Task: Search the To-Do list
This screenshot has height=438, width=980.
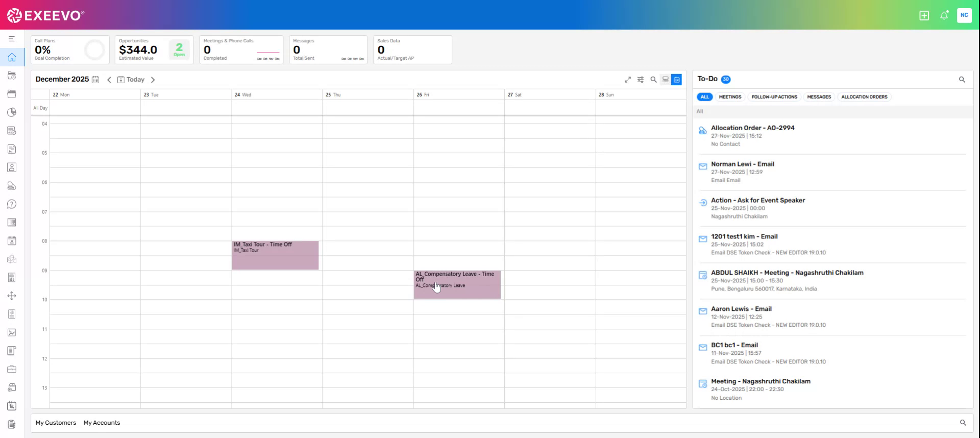Action: 962,80
